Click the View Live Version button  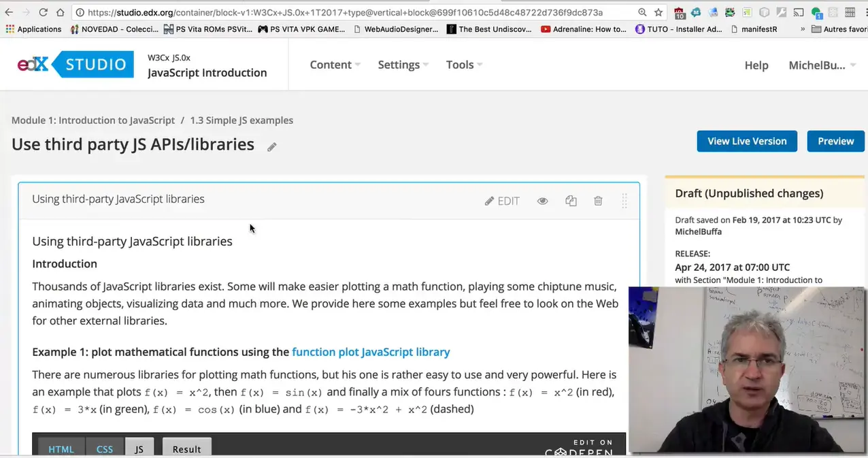click(747, 141)
